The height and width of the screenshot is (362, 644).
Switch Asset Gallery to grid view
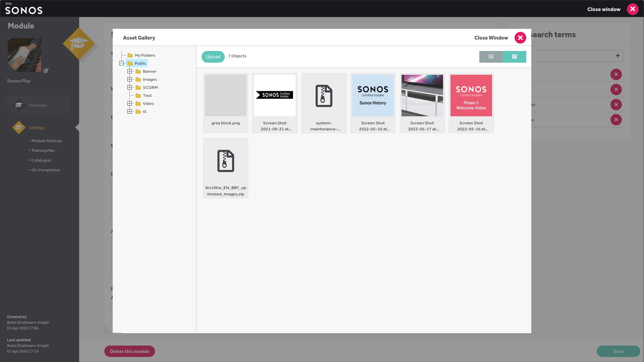[x=514, y=57]
